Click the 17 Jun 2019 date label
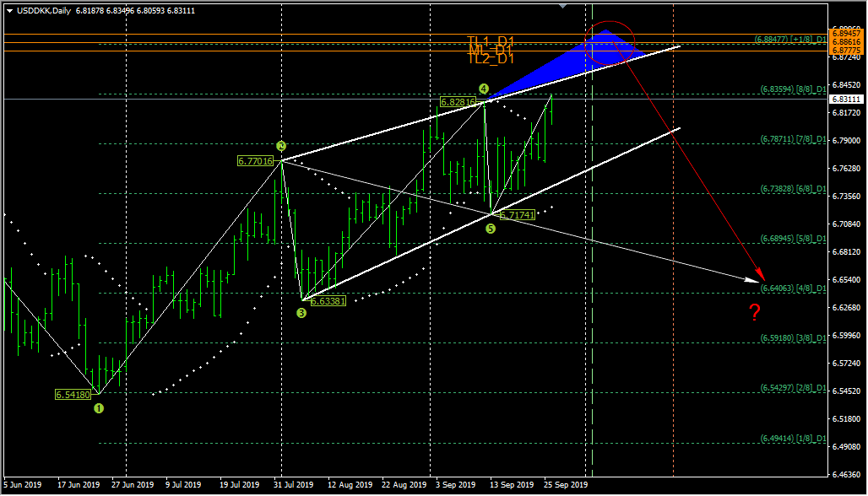 [x=79, y=484]
